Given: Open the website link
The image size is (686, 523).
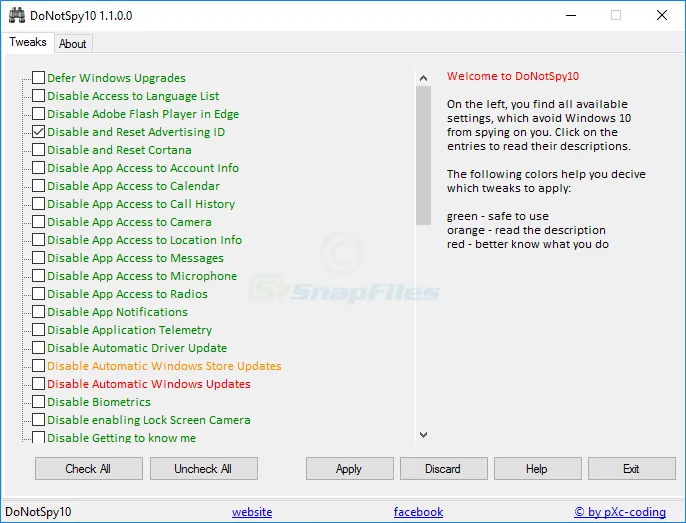Looking at the screenshot, I should (x=252, y=512).
